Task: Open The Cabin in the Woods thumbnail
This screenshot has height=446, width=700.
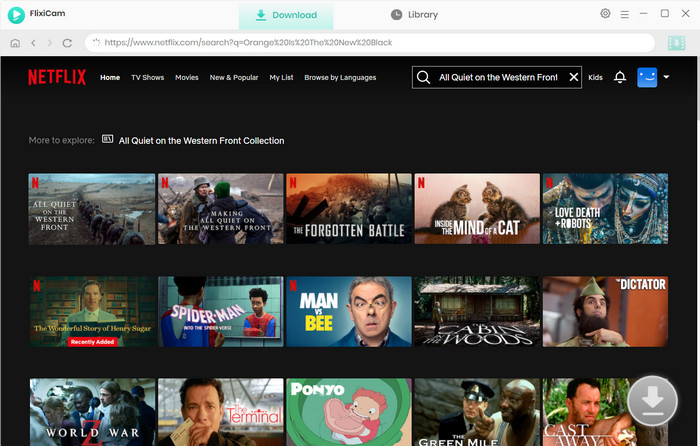Action: coord(477,312)
